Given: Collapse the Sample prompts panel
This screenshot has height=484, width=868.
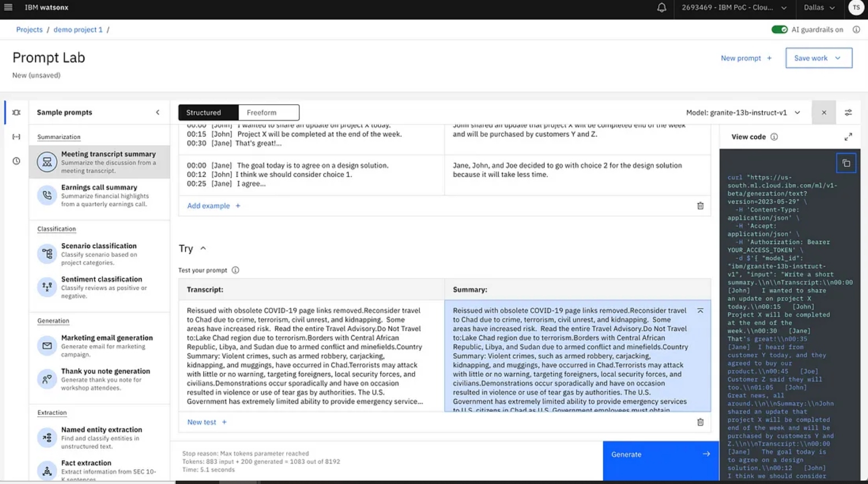Looking at the screenshot, I should [158, 112].
